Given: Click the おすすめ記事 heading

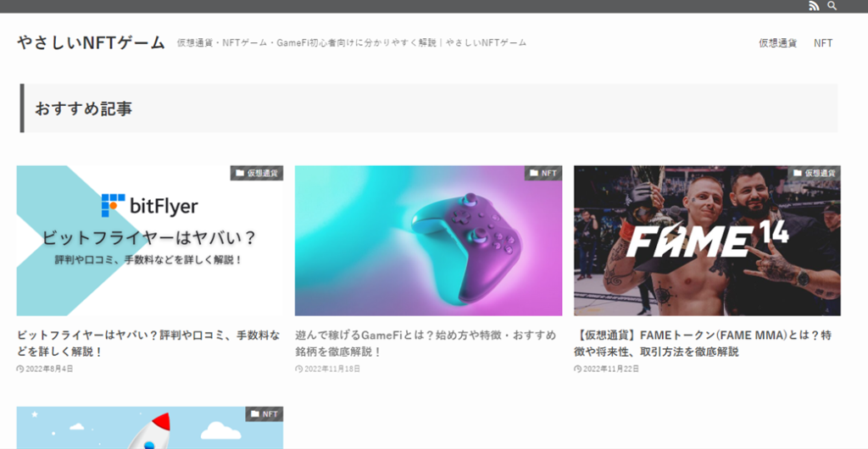Looking at the screenshot, I should [84, 108].
